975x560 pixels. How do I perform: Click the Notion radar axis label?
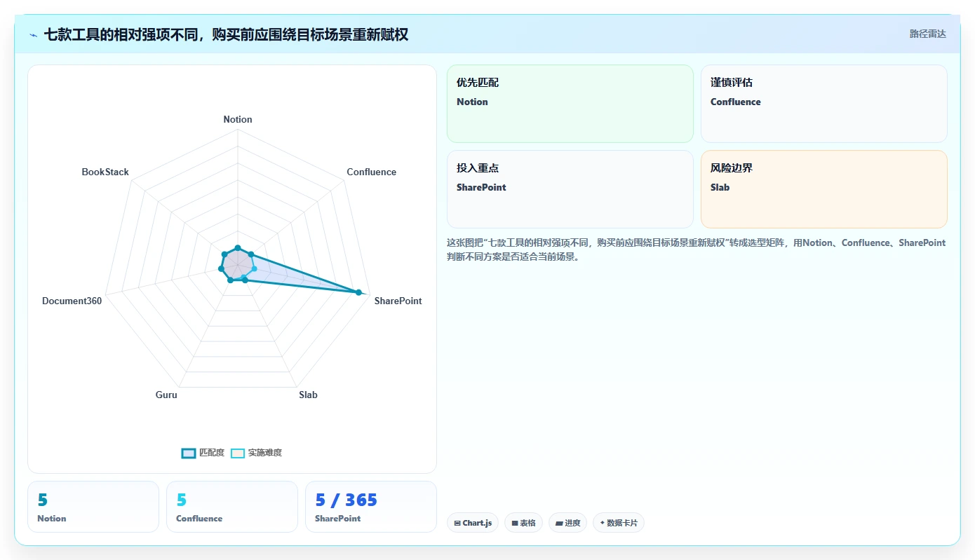pyautogui.click(x=238, y=119)
